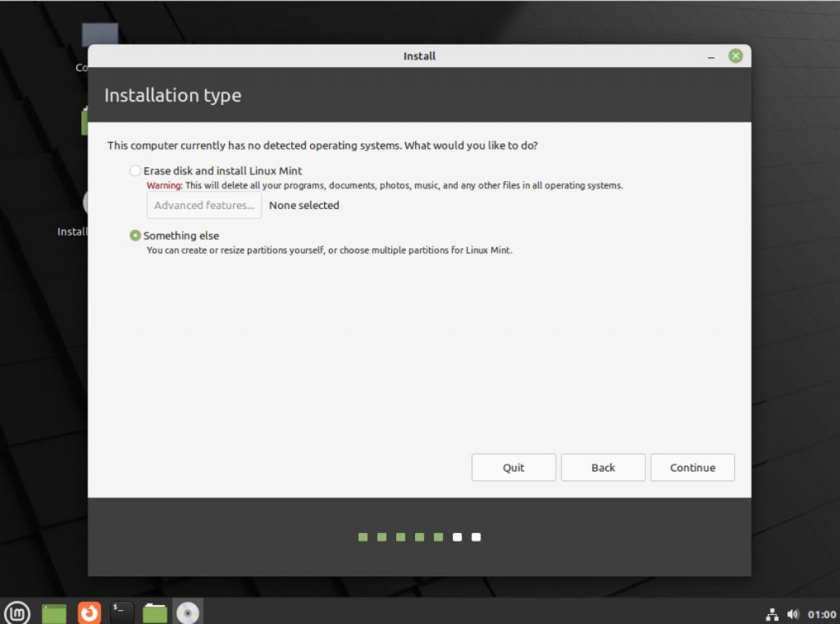This screenshot has width=840, height=624.
Task: Open the file manager from the taskbar
Action: pyautogui.click(x=155, y=612)
